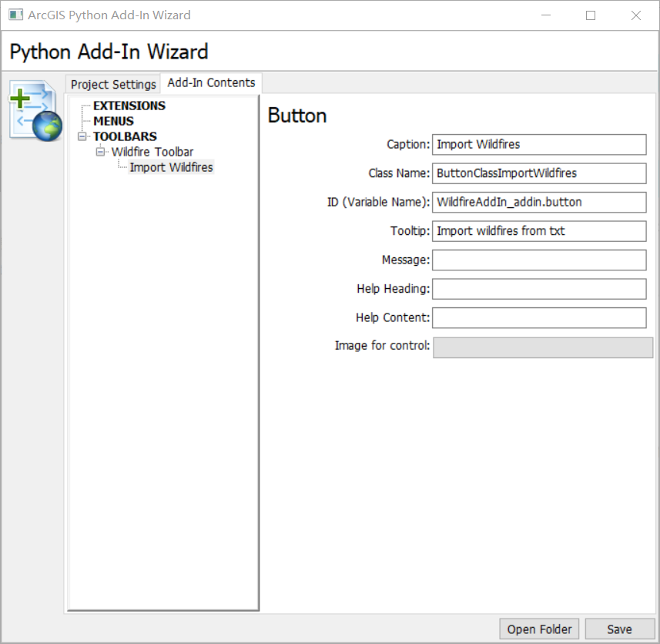
Task: Click the Help Content field
Action: coord(538,317)
